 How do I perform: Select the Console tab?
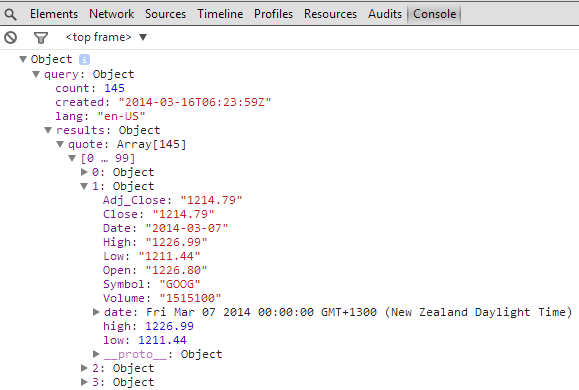point(435,14)
